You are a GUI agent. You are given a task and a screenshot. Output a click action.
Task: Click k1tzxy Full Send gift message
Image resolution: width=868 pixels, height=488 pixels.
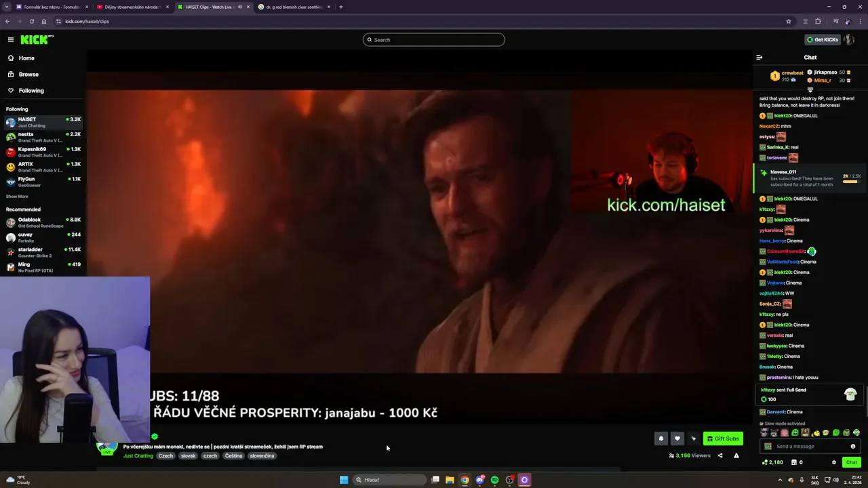click(x=808, y=394)
